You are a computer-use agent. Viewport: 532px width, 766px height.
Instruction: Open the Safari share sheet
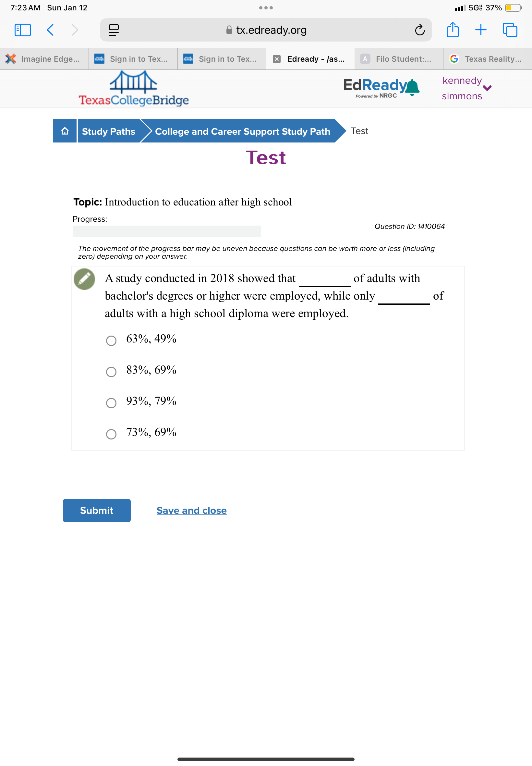452,30
